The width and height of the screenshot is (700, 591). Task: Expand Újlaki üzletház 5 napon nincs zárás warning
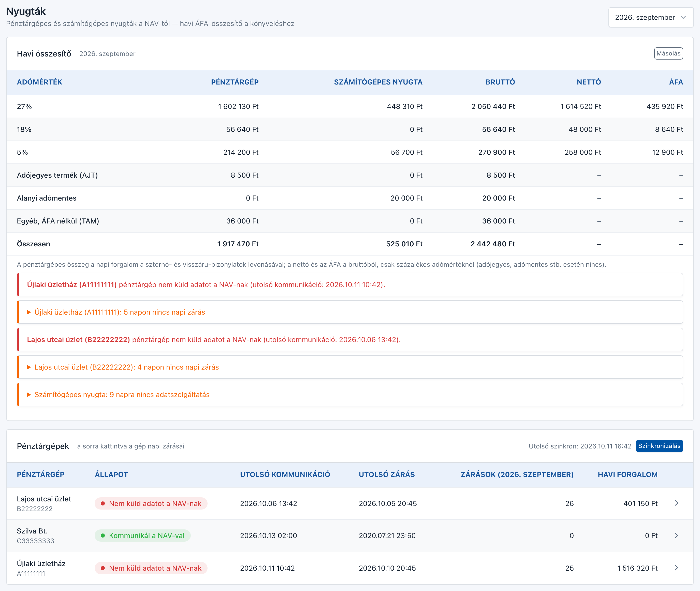[x=350, y=312]
